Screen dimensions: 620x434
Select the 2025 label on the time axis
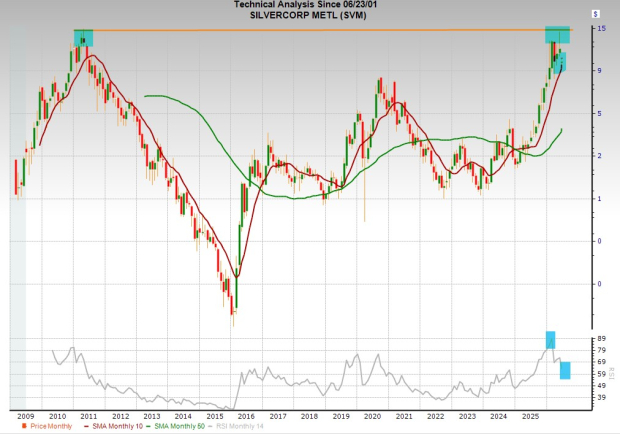coord(530,416)
